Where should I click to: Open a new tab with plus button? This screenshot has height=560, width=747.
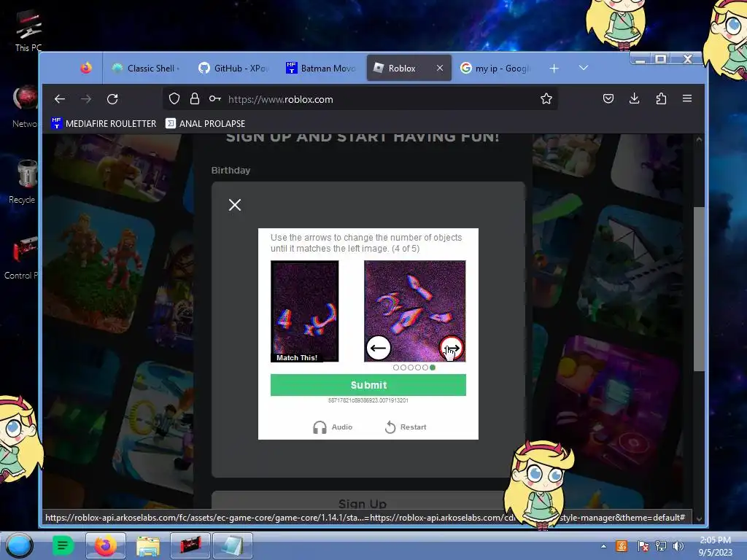click(x=554, y=69)
